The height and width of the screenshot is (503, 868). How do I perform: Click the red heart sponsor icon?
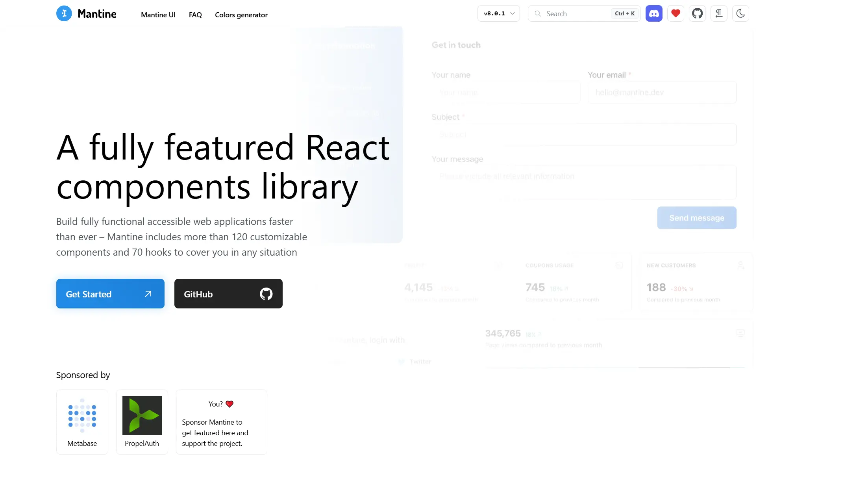[676, 13]
